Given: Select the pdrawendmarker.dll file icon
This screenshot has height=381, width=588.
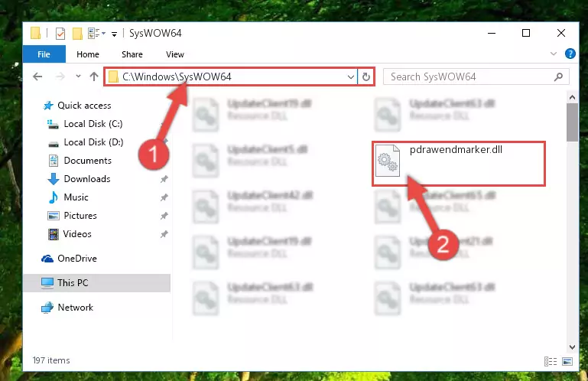Looking at the screenshot, I should (388, 161).
